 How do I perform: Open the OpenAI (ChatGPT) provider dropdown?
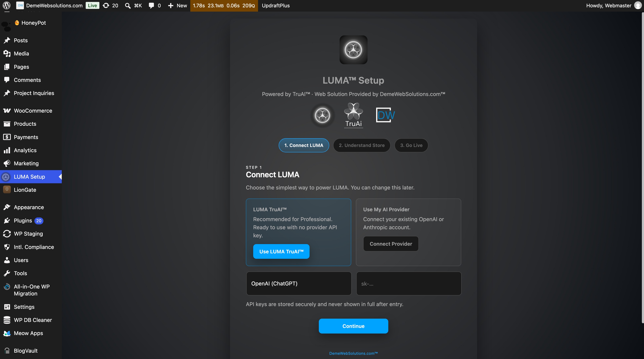pyautogui.click(x=299, y=283)
